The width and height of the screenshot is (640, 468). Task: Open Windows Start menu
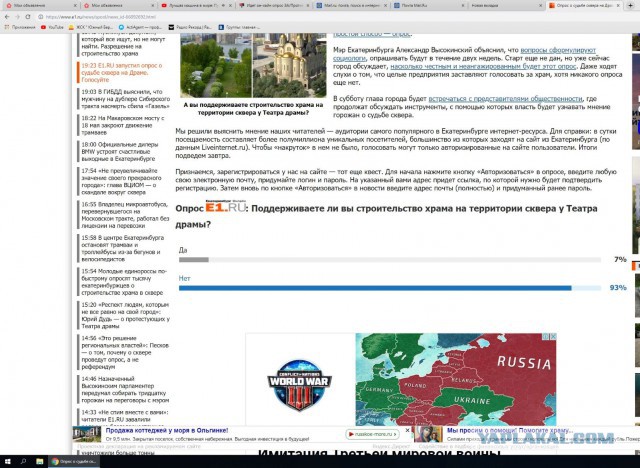tap(7, 461)
